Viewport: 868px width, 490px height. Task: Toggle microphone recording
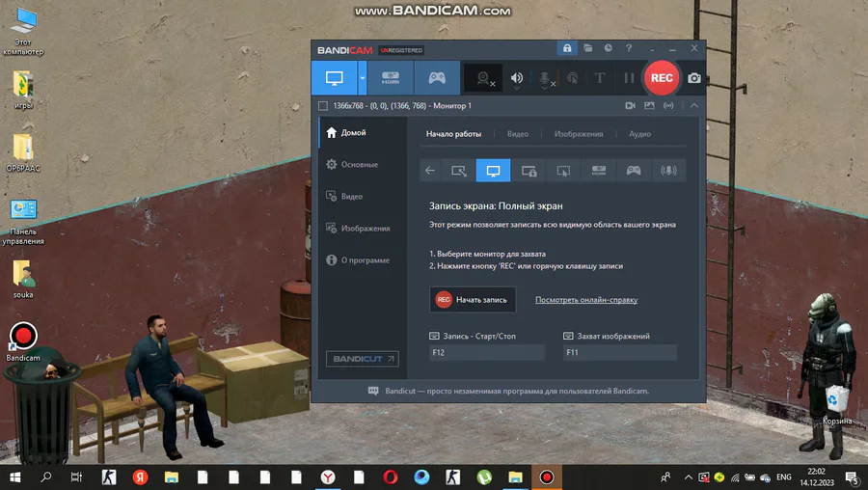pyautogui.click(x=545, y=78)
